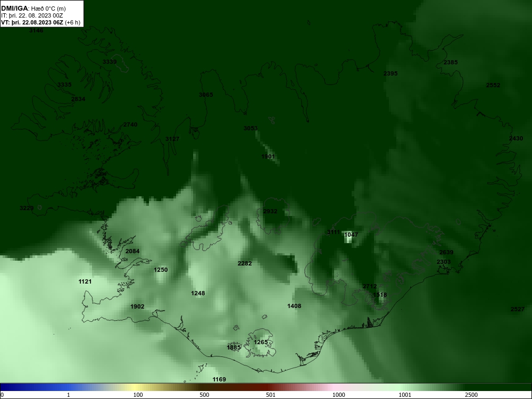Click the 501 tick label on the legend
The width and height of the screenshot is (532, 399).
(271, 395)
